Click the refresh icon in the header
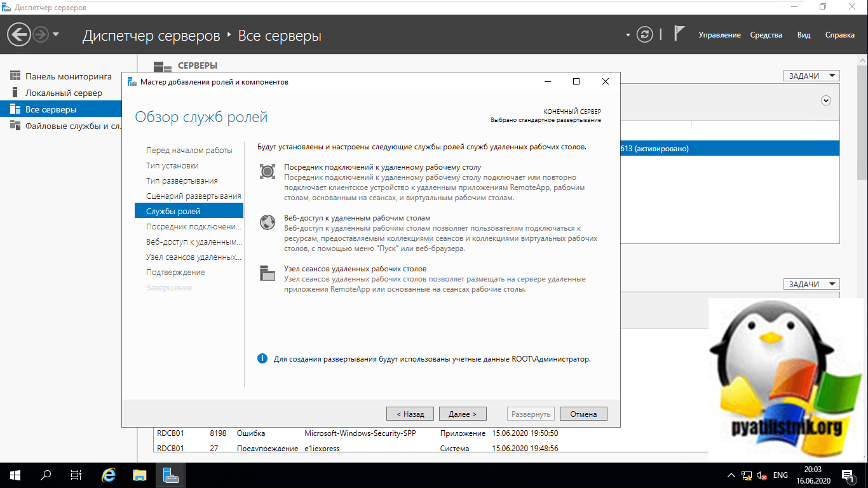The height and width of the screenshot is (488, 868). (644, 34)
